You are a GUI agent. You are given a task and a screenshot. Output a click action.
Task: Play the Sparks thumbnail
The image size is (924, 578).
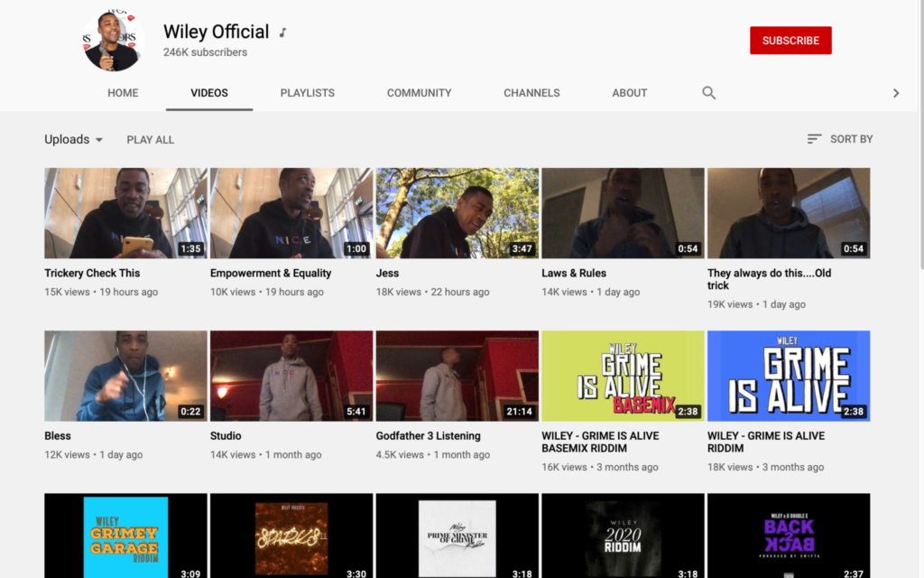coord(291,536)
